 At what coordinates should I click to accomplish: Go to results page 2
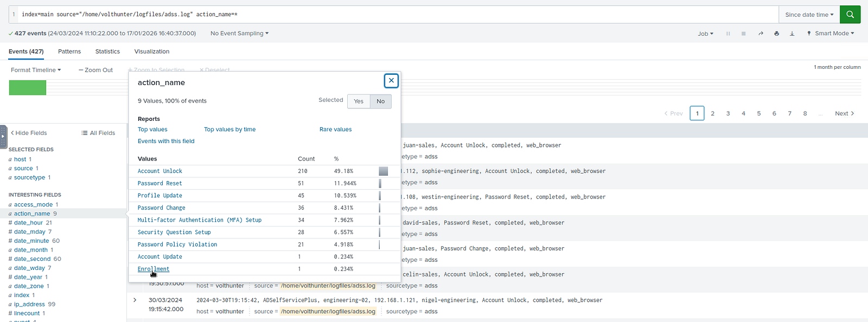712,113
